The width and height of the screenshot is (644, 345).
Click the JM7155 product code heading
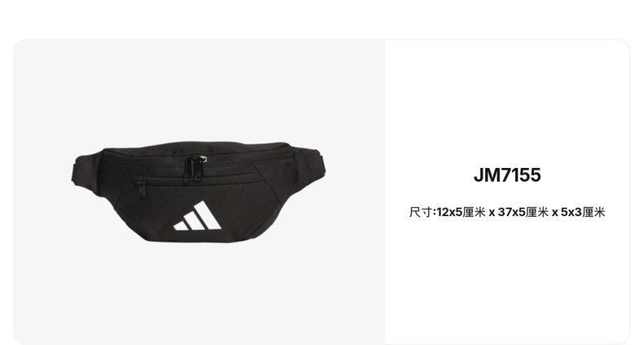pyautogui.click(x=507, y=175)
